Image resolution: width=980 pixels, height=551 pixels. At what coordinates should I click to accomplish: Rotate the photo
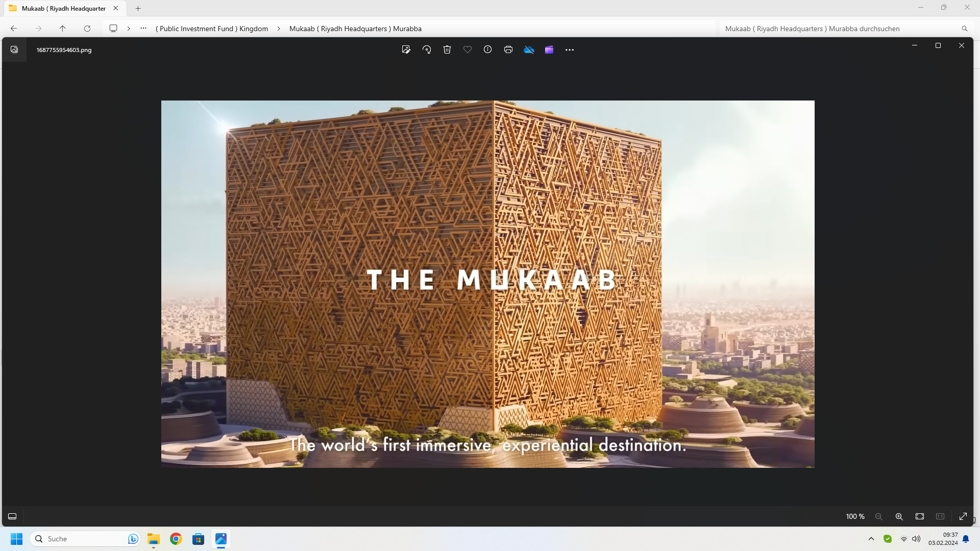[x=427, y=49]
